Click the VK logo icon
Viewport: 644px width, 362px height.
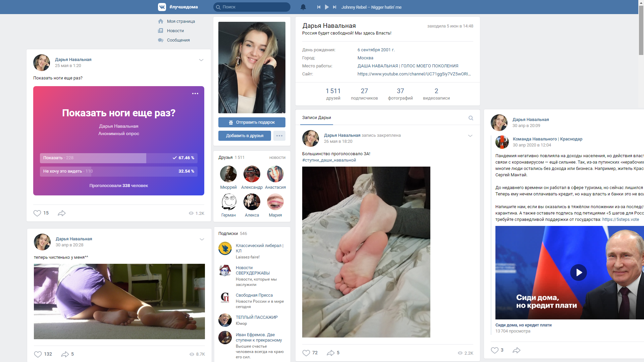pyautogui.click(x=162, y=7)
